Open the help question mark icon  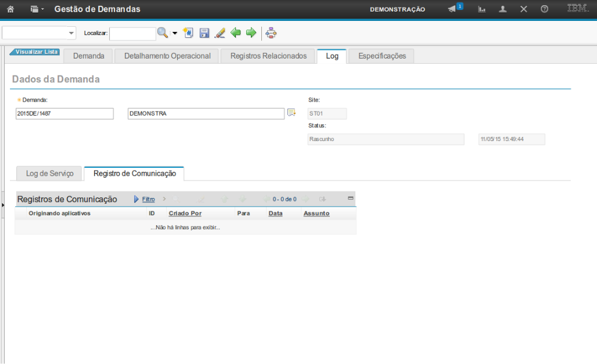pos(544,9)
